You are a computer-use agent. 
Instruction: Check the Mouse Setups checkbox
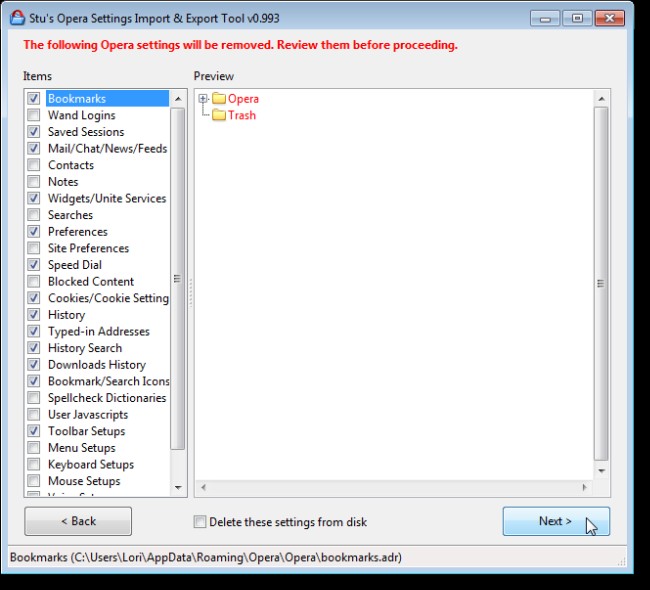pyautogui.click(x=34, y=481)
